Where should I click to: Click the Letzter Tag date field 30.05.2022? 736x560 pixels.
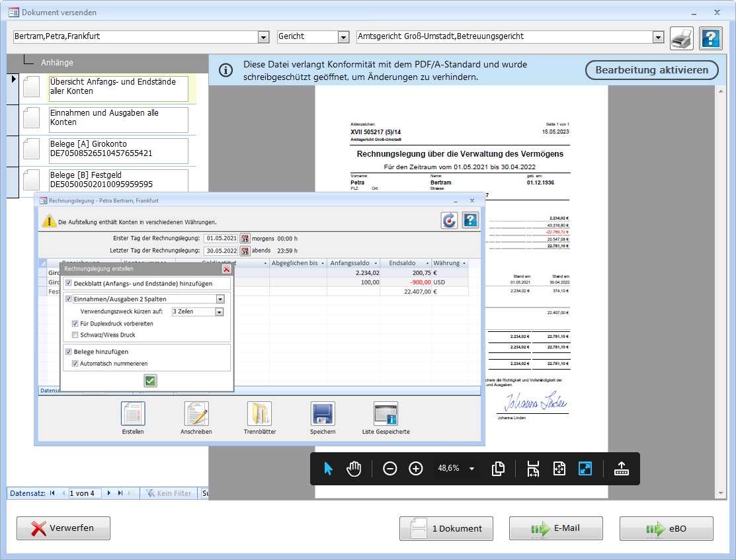[221, 251]
